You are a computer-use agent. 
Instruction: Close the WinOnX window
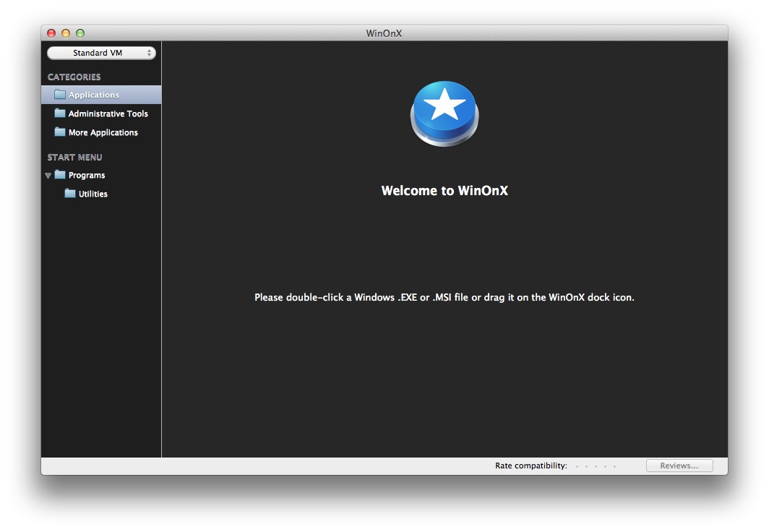point(51,33)
